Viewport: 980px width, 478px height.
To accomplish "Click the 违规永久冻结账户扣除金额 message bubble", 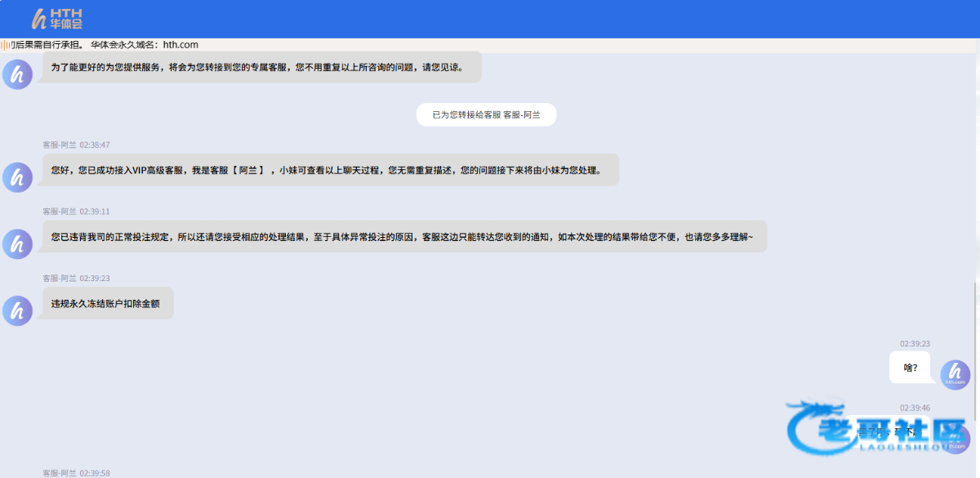I will [108, 303].
